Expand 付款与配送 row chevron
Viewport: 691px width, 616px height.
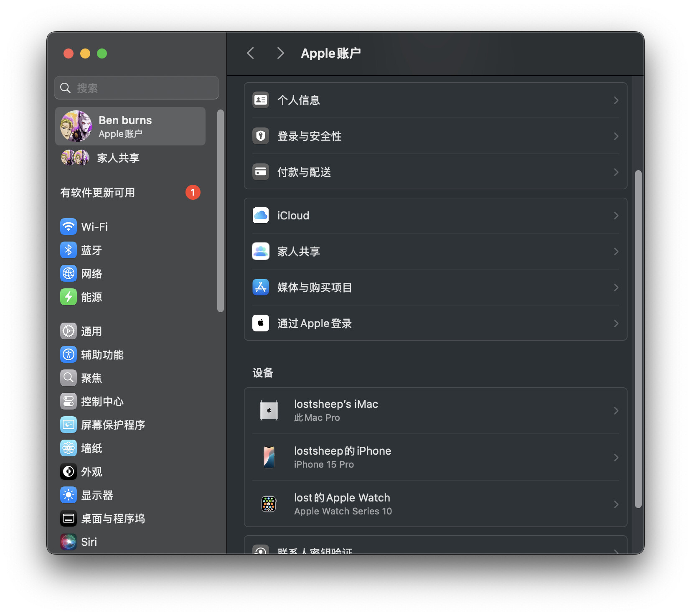[616, 172]
